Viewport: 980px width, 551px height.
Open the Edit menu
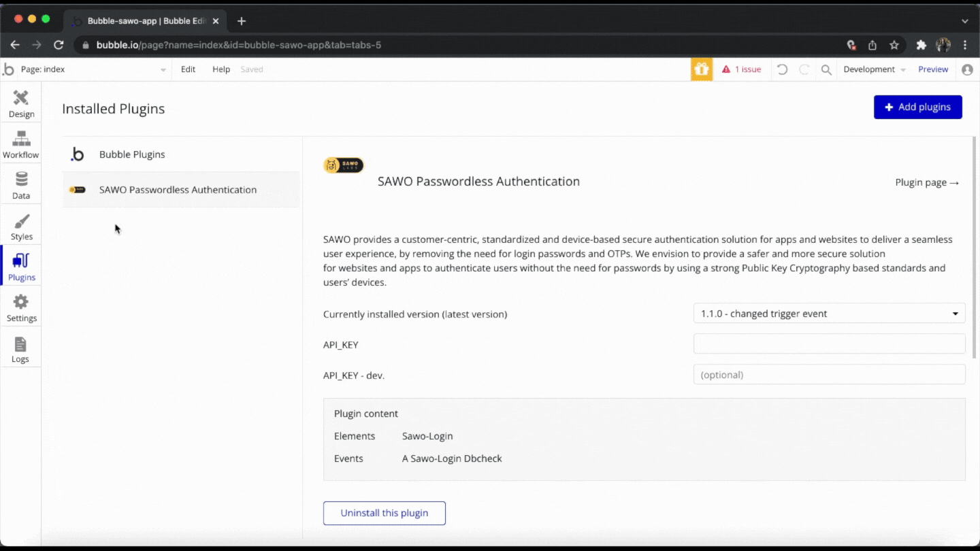[x=188, y=69]
